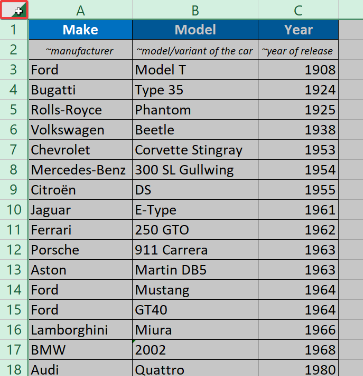Select the ~model/variant of the car cell
The image size is (363, 376).
195,50
